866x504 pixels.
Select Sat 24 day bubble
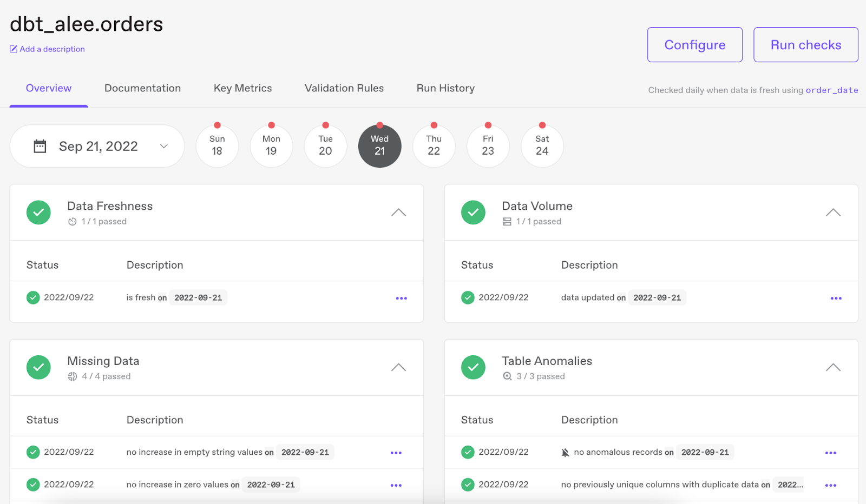(542, 146)
